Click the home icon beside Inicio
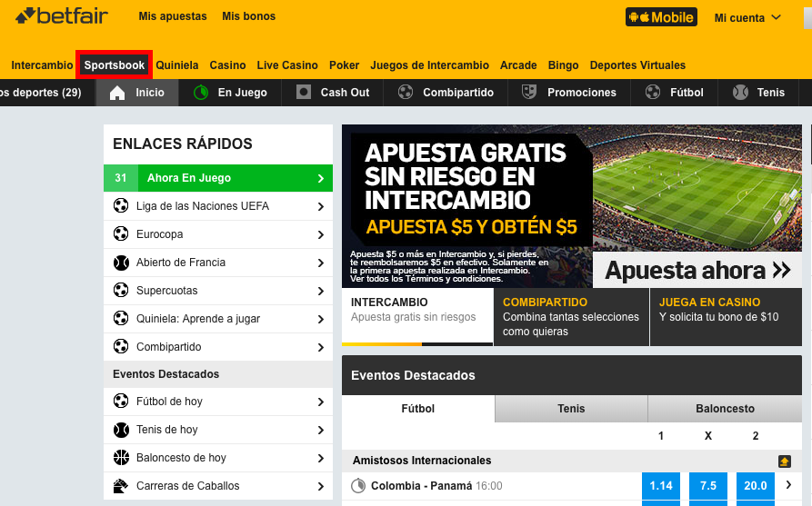The height and width of the screenshot is (506, 812). click(x=117, y=93)
